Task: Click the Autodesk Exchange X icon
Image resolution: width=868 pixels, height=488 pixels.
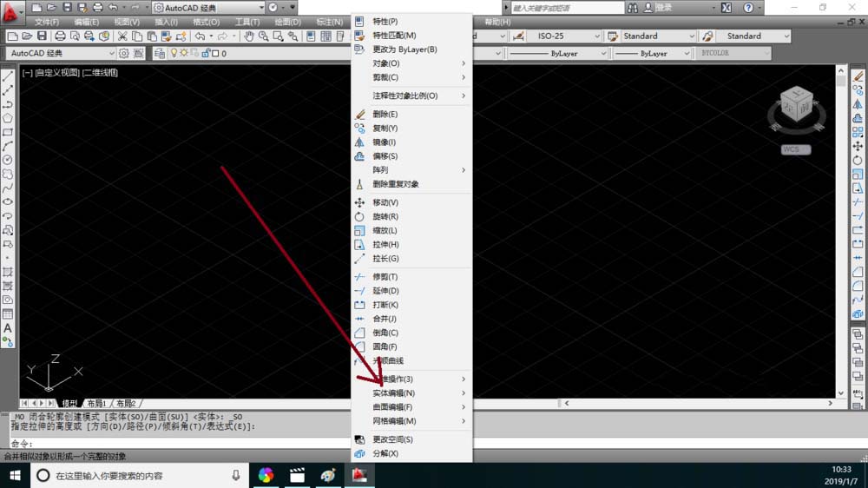Action: [x=727, y=8]
